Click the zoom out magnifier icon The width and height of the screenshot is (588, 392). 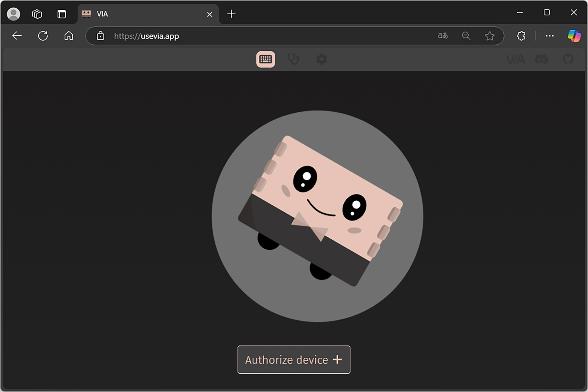coord(466,36)
